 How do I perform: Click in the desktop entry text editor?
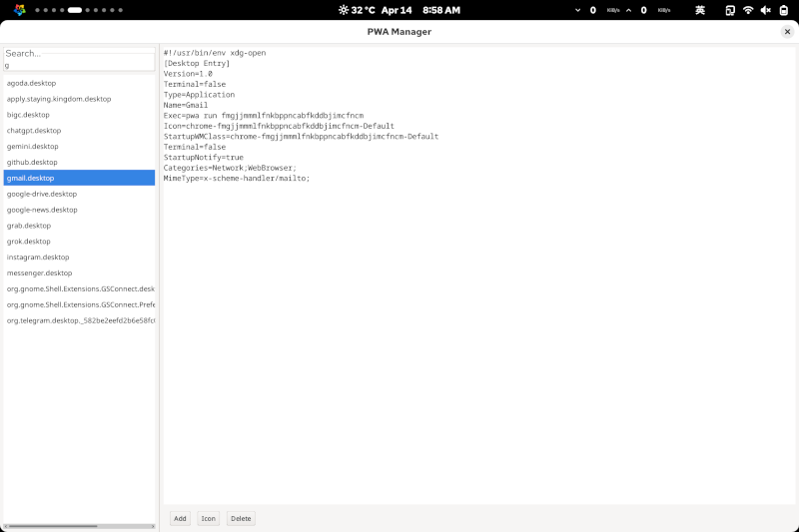pos(477,329)
